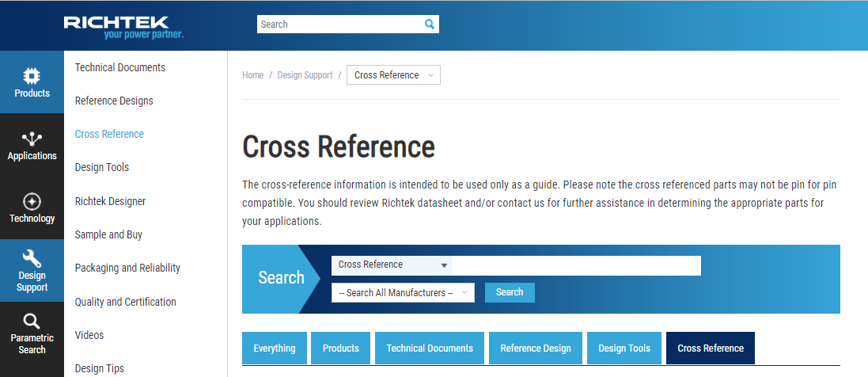Open the Cross Reference search type dropdown
Image resolution: width=868 pixels, height=377 pixels.
click(x=392, y=265)
